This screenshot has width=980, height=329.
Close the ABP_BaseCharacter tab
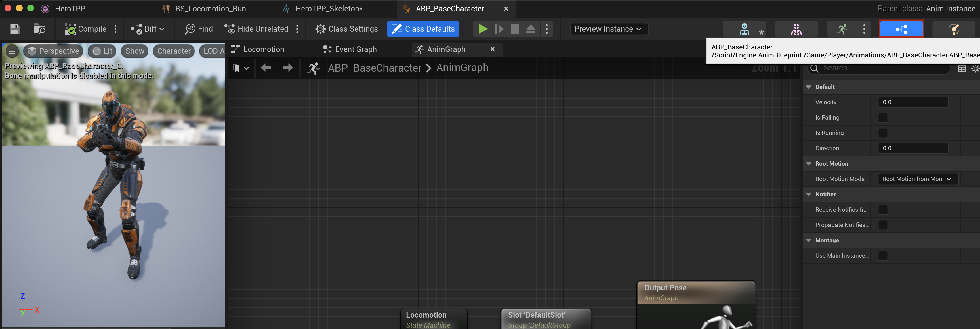tap(506, 9)
